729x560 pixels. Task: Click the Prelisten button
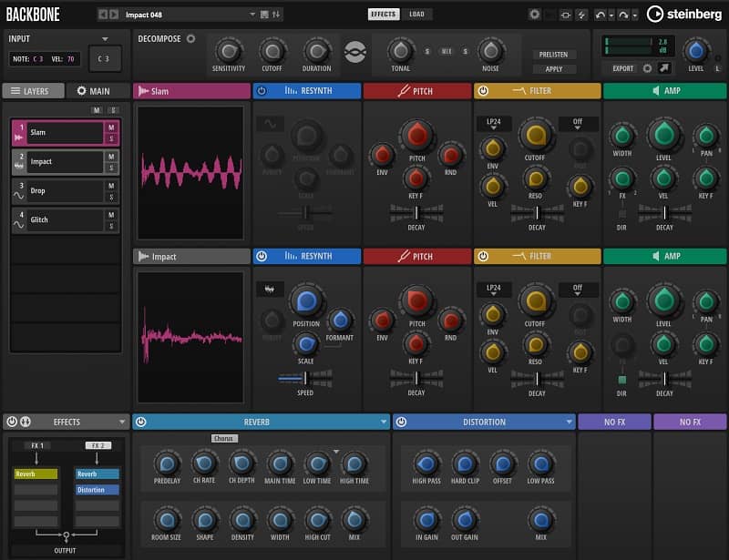(x=553, y=55)
